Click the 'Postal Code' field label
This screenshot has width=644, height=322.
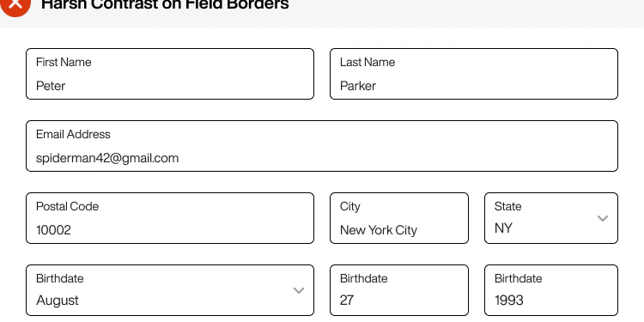coord(67,206)
